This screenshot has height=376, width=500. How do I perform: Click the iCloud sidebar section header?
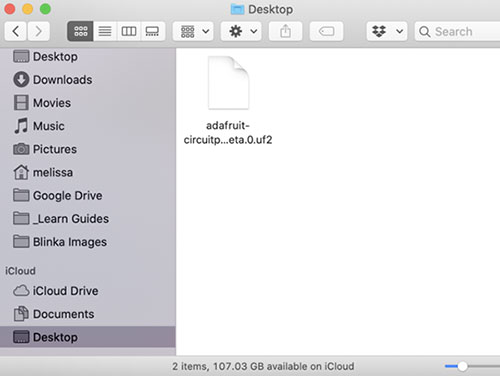click(20, 271)
